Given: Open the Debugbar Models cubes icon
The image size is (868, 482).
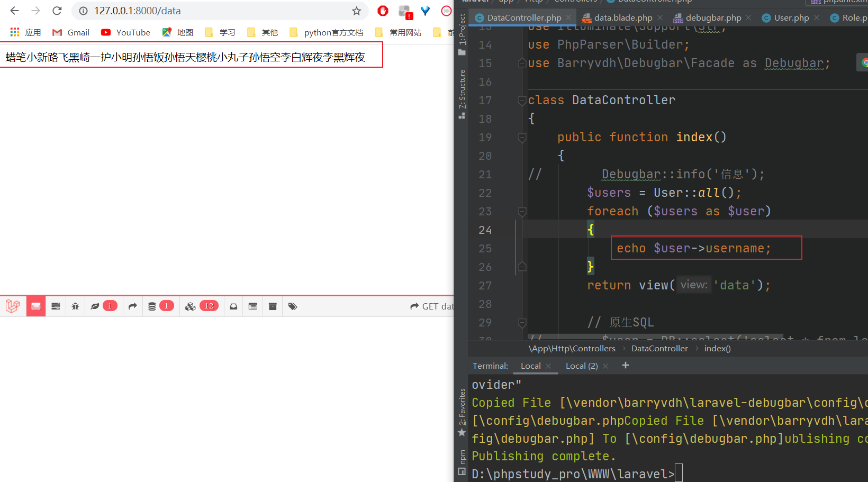Looking at the screenshot, I should coord(191,306).
